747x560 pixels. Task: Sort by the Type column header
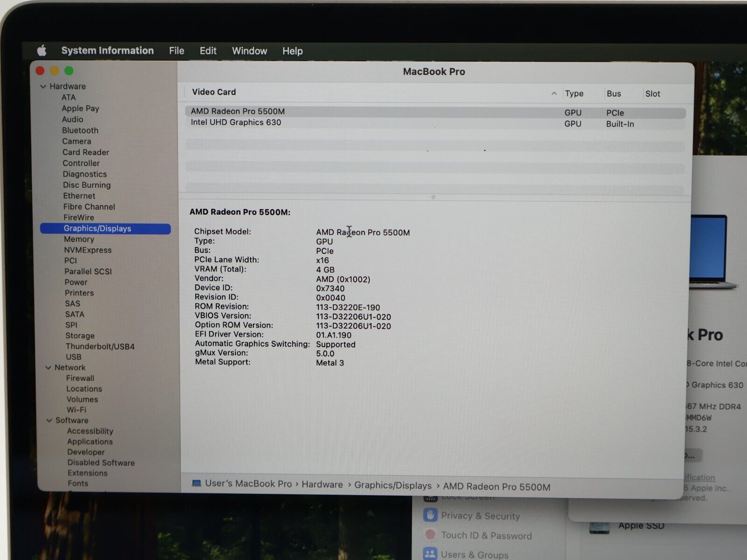point(574,93)
